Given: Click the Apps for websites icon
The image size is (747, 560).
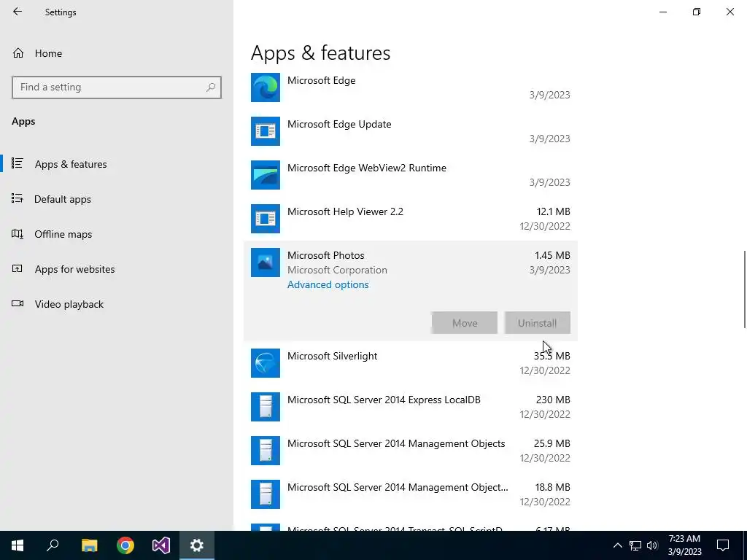Looking at the screenshot, I should click(18, 268).
